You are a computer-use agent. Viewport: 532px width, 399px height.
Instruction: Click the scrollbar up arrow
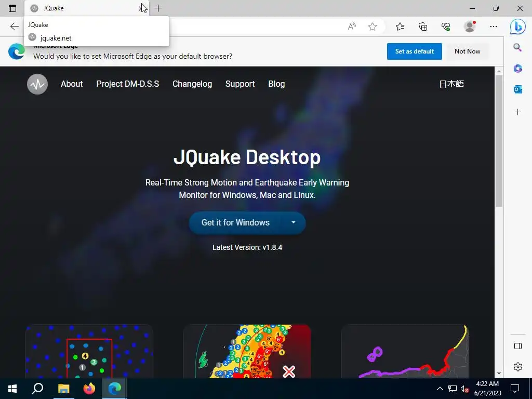[x=499, y=71]
